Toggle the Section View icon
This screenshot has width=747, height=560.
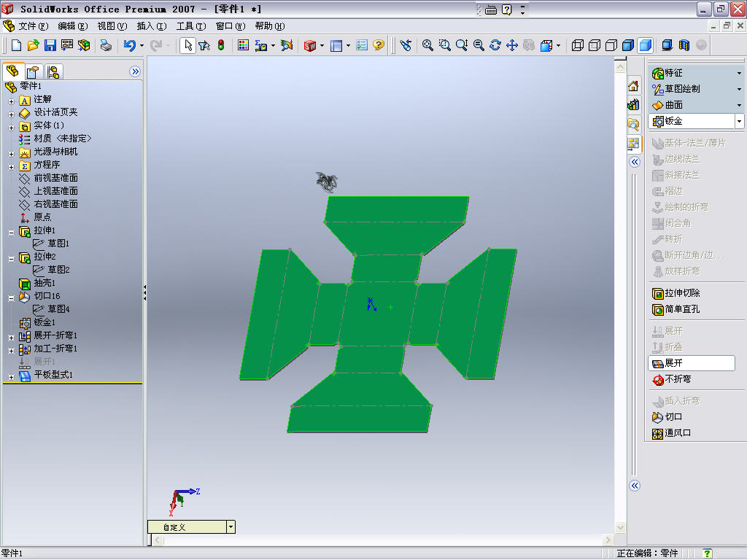point(684,45)
